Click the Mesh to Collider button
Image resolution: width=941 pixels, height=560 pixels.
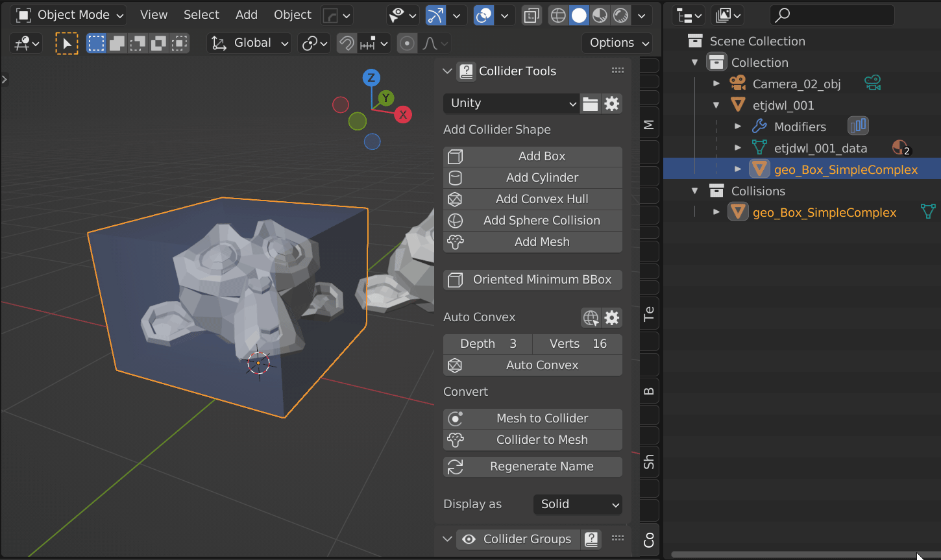pyautogui.click(x=533, y=419)
